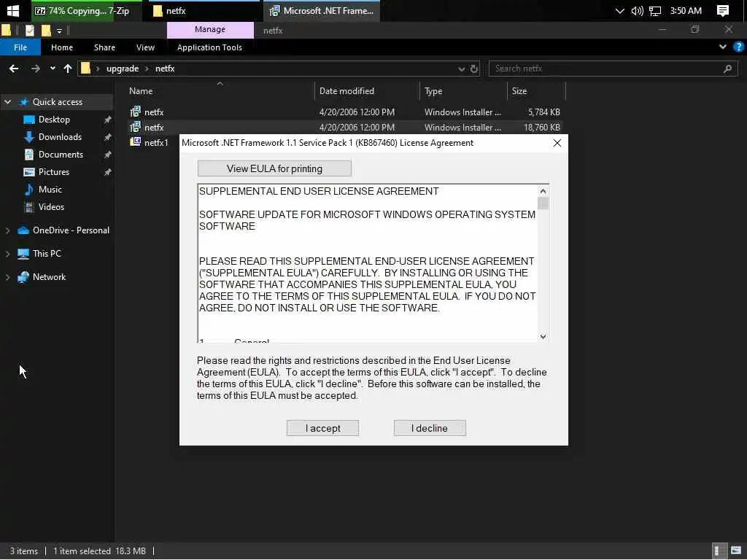
Task: Click the EULA scrollbar up arrow
Action: [x=543, y=191]
